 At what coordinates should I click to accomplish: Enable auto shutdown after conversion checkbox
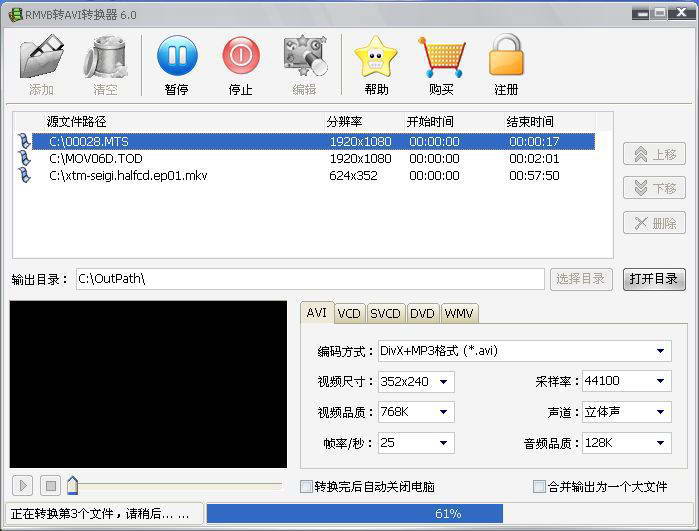tap(307, 487)
